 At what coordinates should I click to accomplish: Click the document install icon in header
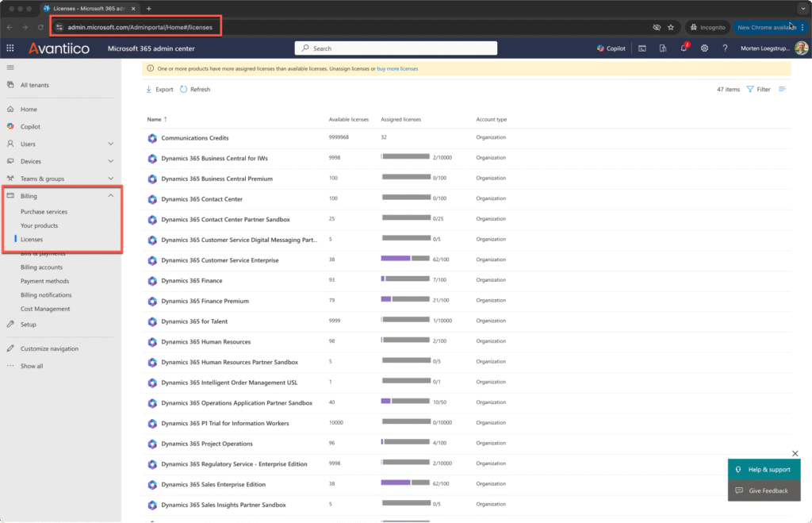tap(663, 48)
